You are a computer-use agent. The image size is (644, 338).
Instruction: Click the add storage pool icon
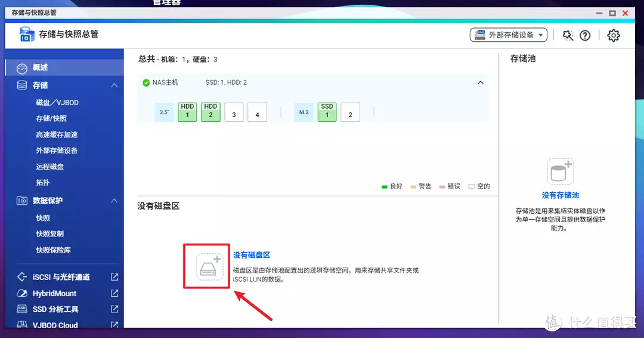click(x=560, y=171)
